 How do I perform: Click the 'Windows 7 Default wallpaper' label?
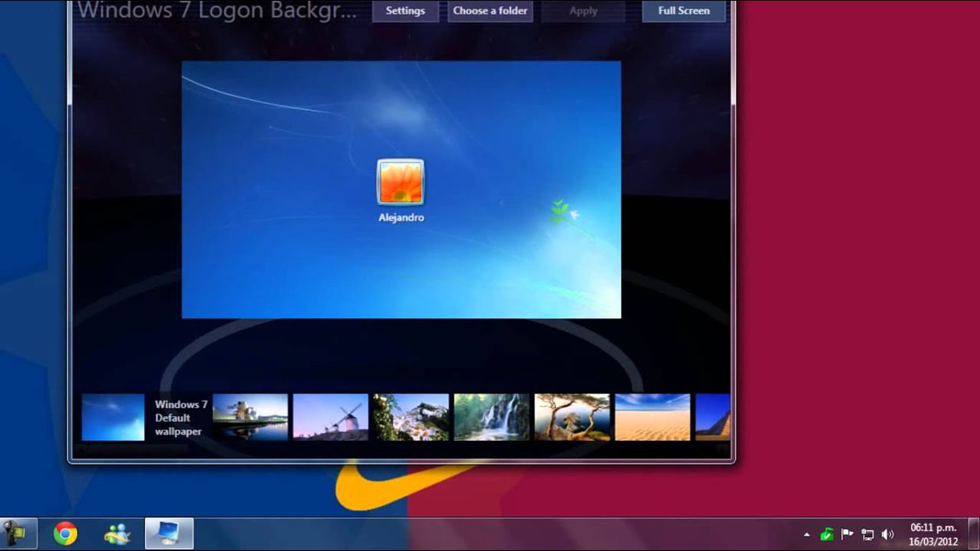pos(181,418)
